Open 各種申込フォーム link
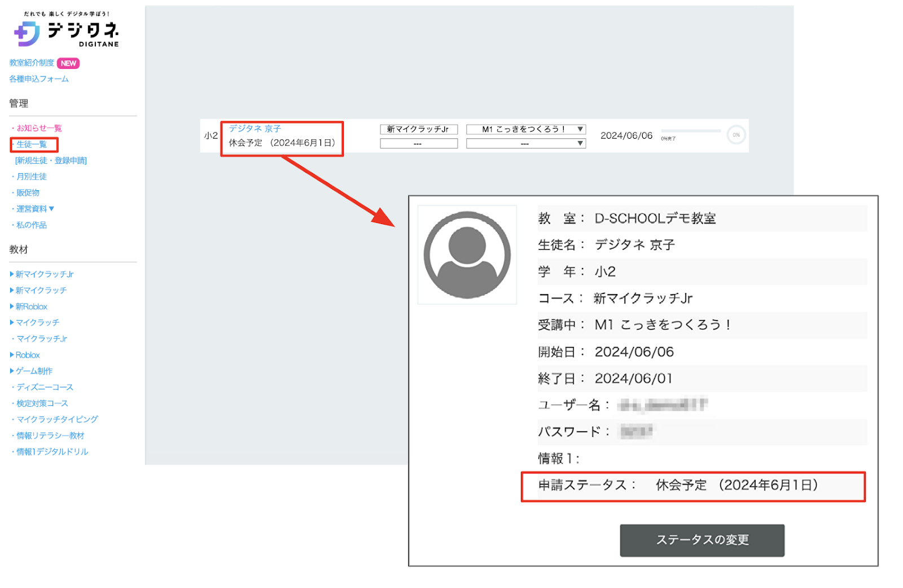The width and height of the screenshot is (903, 588). point(39,79)
